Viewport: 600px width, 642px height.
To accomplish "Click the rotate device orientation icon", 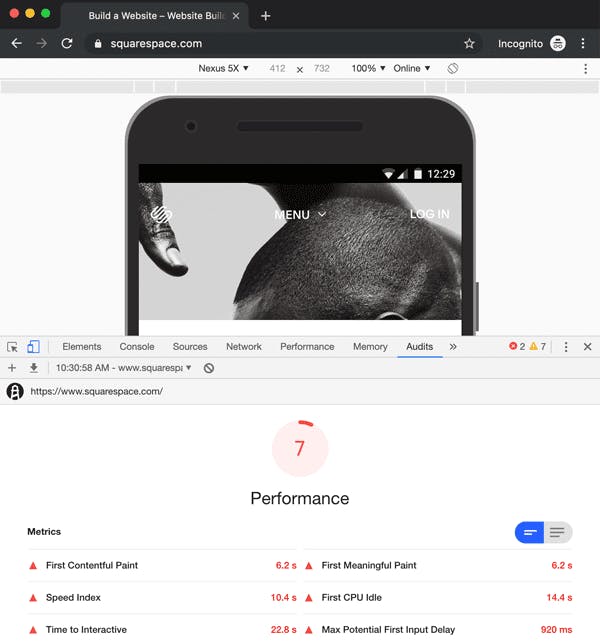I will coord(453,69).
